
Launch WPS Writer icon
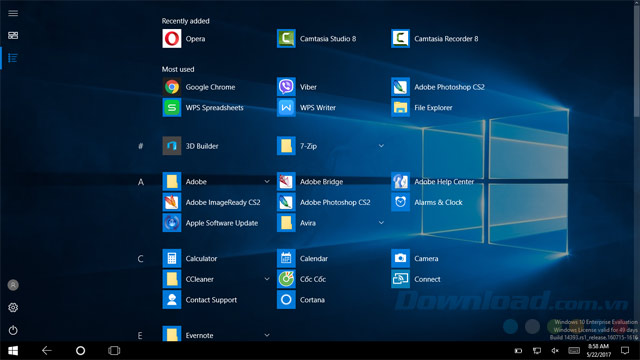pyautogui.click(x=286, y=108)
